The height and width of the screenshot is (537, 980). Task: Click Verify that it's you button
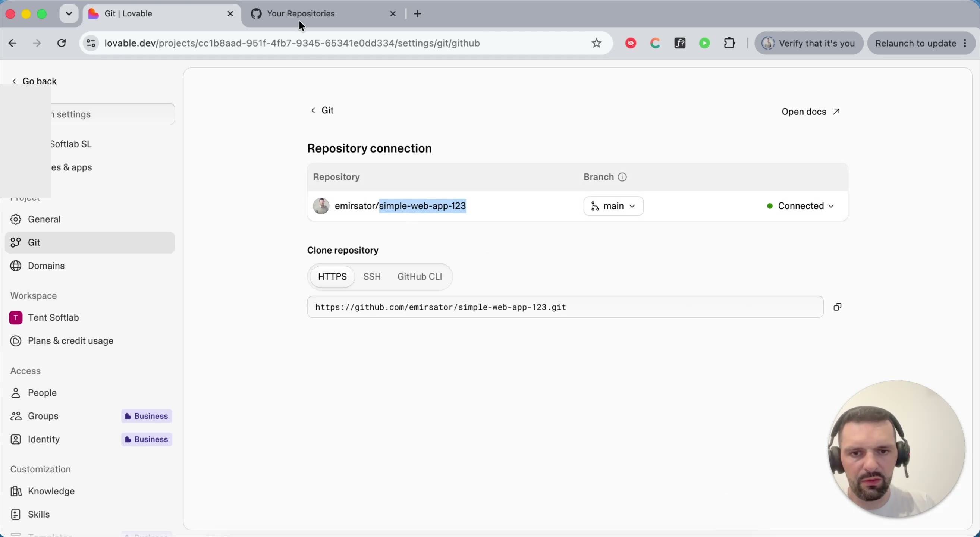(x=808, y=43)
